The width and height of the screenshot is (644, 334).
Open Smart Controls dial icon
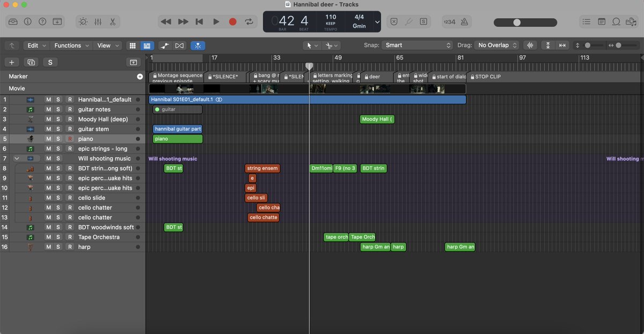tap(83, 22)
